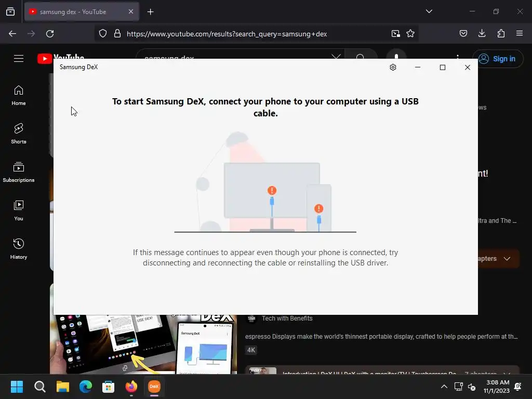The width and height of the screenshot is (532, 399).
Task: Go back to previous page
Action: click(12, 34)
